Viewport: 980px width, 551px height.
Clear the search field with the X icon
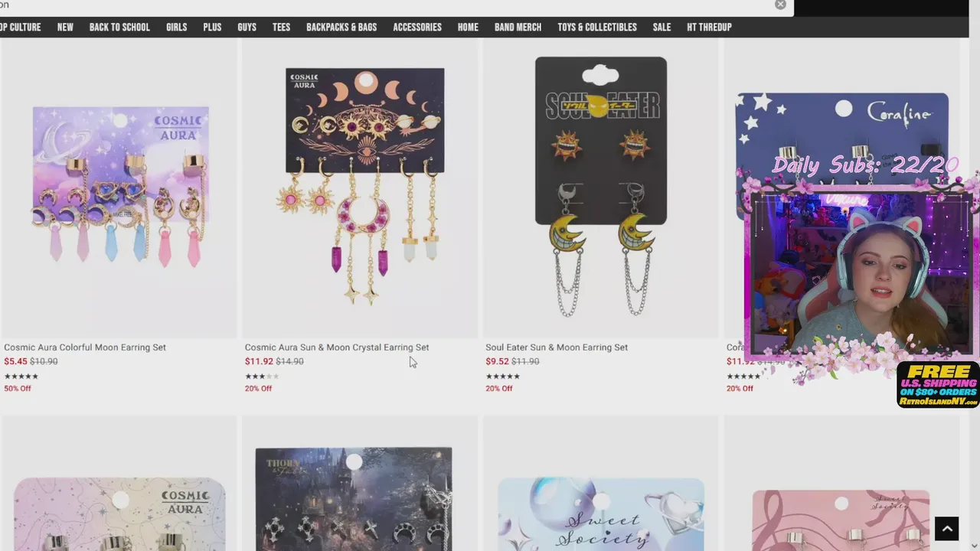coord(780,5)
